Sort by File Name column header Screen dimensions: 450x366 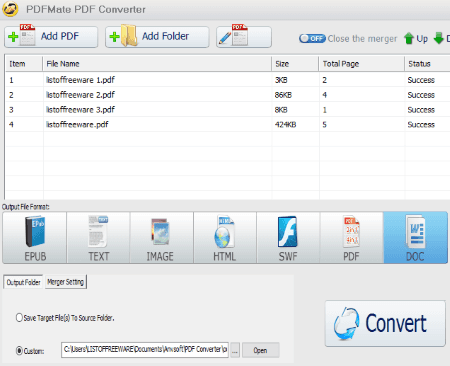[157, 64]
